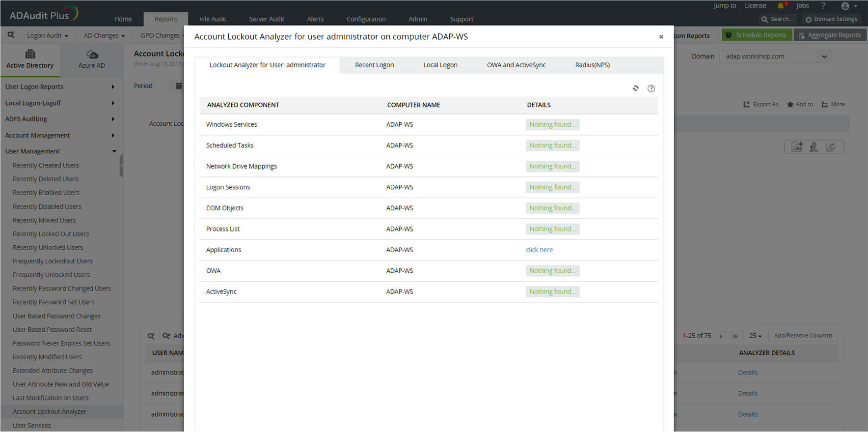Open the Support menu tab

point(461,19)
